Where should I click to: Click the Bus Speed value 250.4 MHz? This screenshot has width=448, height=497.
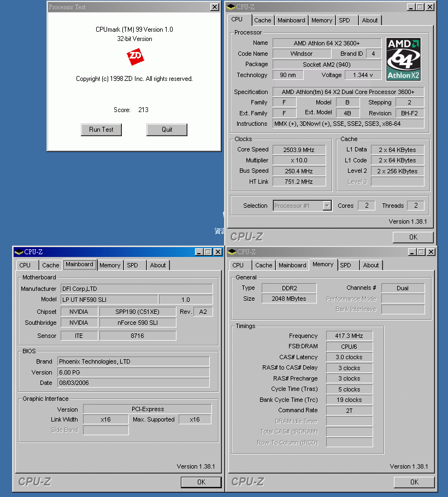click(x=299, y=171)
